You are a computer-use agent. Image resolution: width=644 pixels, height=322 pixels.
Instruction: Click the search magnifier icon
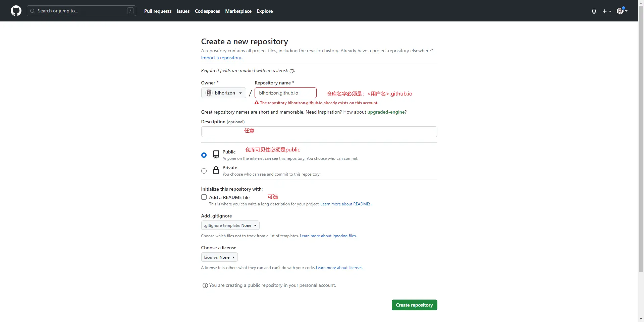[x=33, y=11]
